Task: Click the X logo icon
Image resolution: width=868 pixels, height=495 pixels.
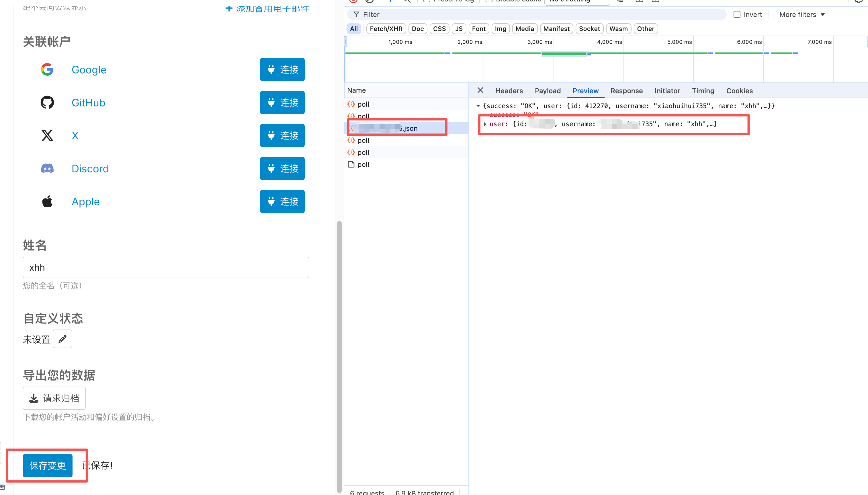Action: pos(47,135)
